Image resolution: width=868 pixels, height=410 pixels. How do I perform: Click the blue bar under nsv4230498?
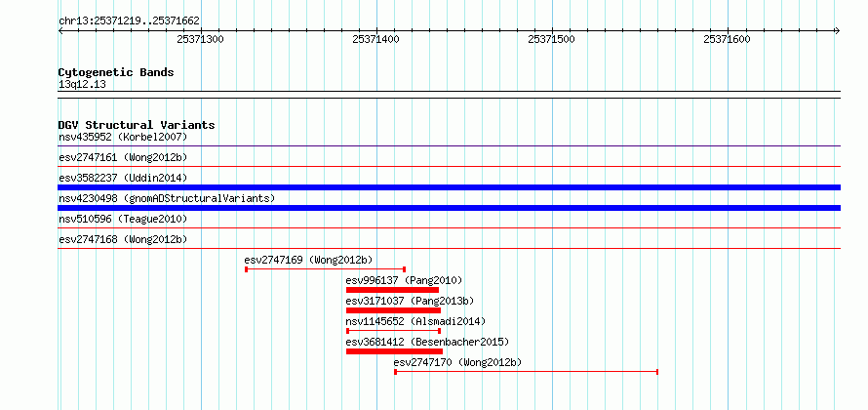coord(449,208)
